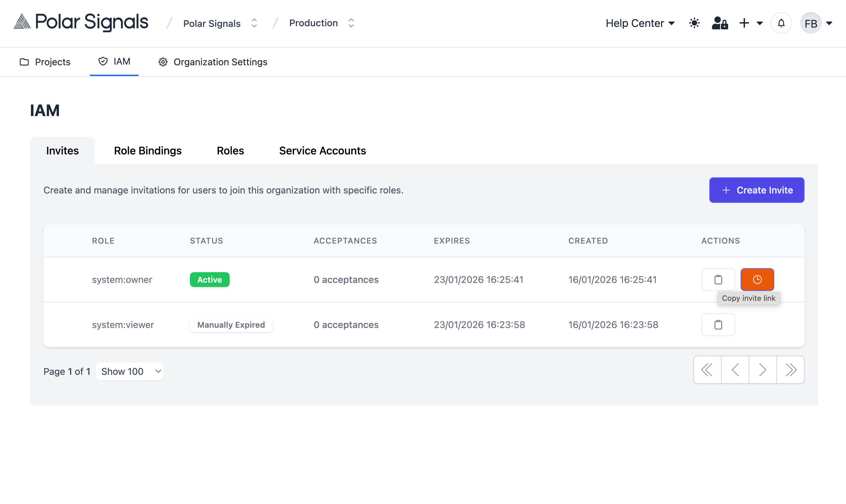Open the user permissions icon in top bar
846x504 pixels.
click(720, 23)
